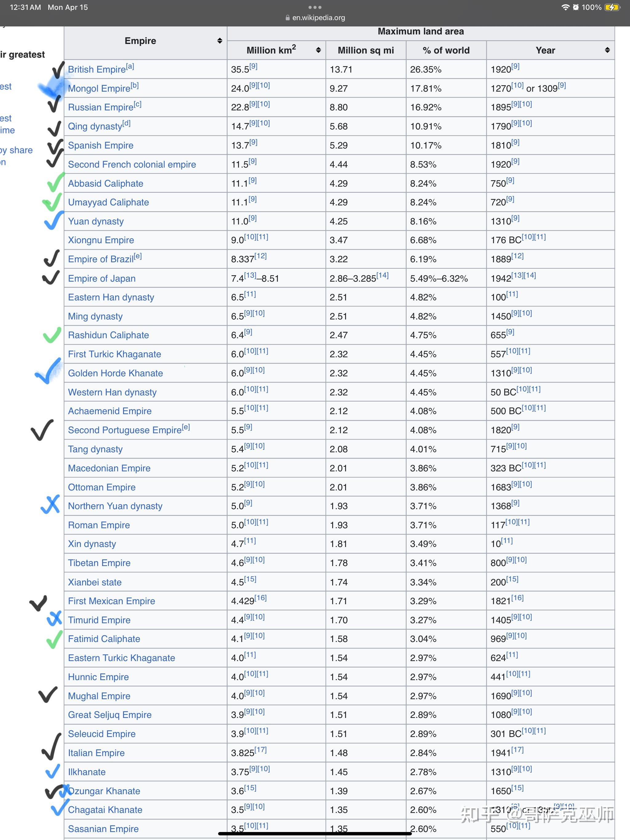
Task: Open the Mongol Empire link
Action: [x=99, y=89]
